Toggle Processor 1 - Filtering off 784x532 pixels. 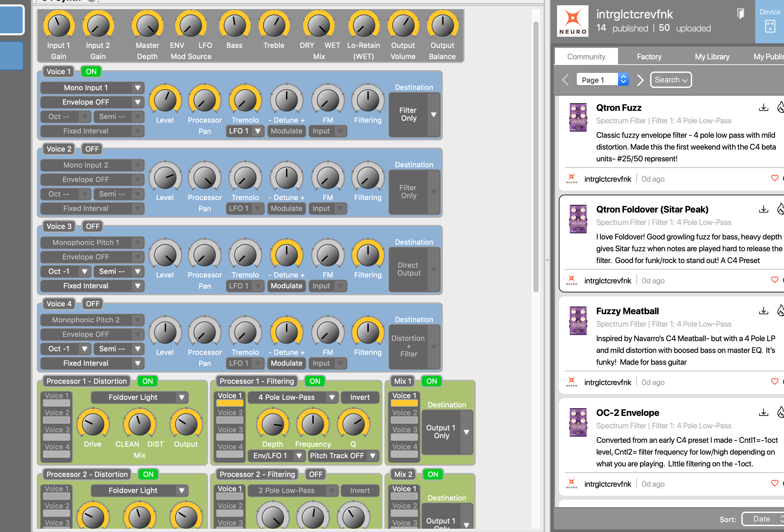click(315, 381)
